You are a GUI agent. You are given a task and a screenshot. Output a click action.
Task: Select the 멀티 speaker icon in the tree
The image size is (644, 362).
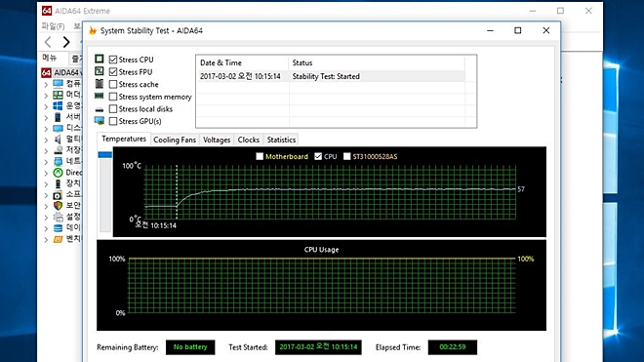click(58, 140)
